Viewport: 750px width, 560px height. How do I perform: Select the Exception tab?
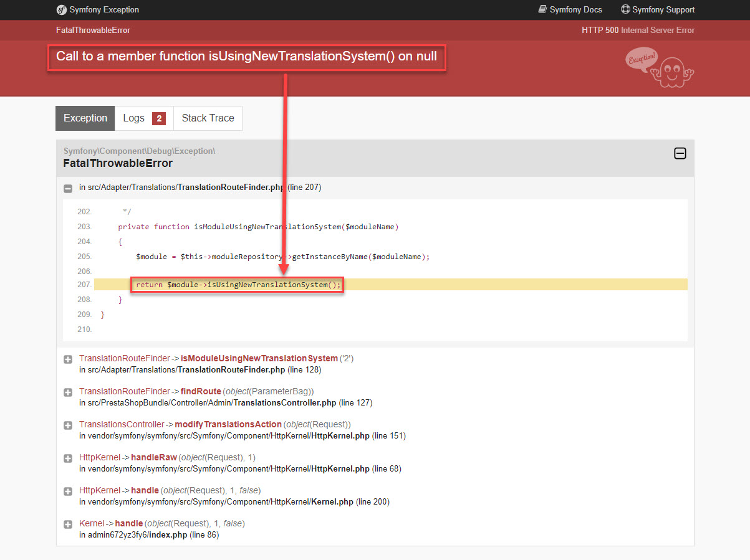85,118
